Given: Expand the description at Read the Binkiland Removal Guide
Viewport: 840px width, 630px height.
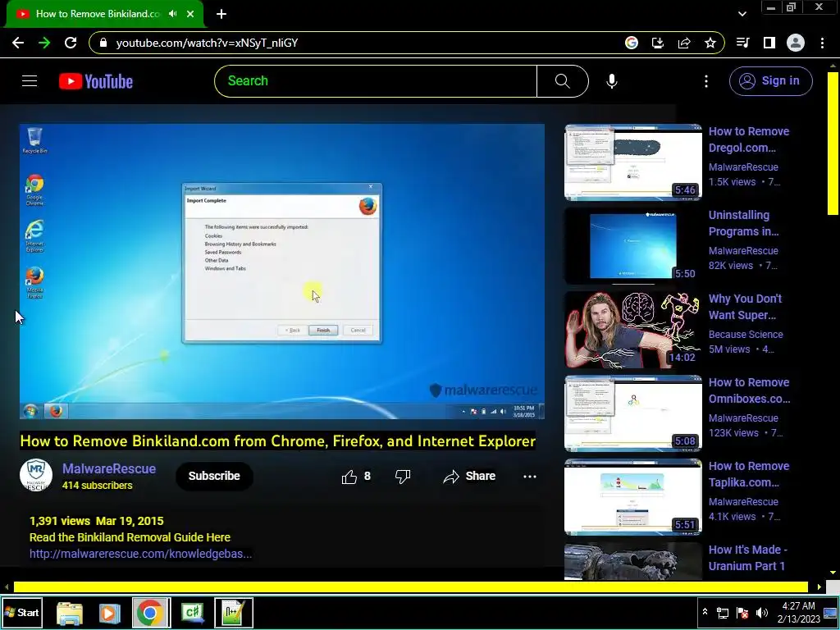Looking at the screenshot, I should click(130, 537).
